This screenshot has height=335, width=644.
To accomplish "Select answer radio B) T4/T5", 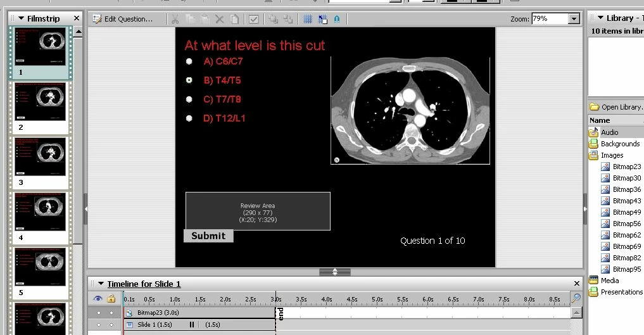I will click(189, 80).
